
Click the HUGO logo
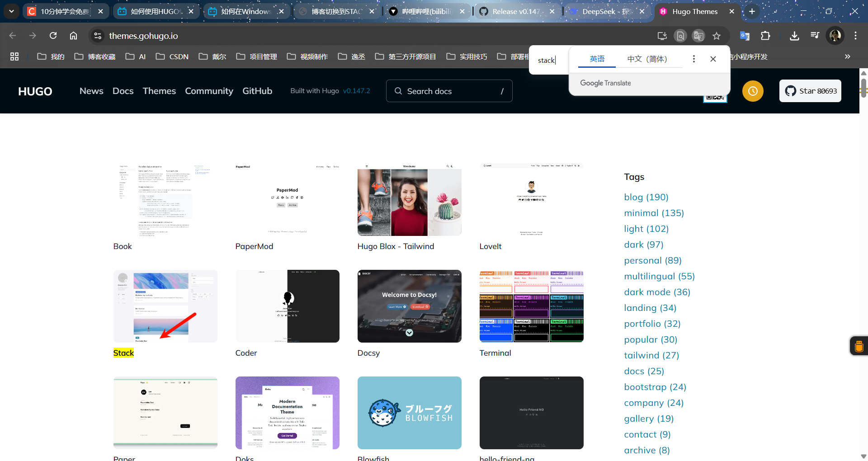point(35,91)
